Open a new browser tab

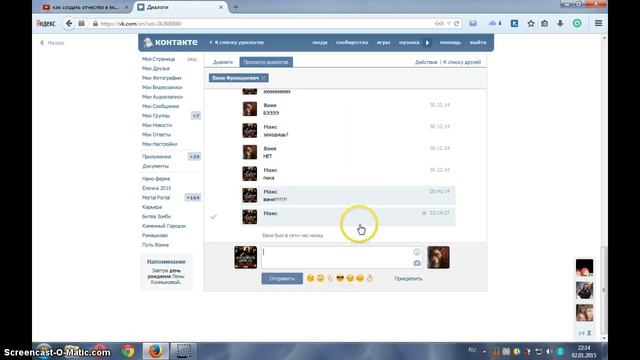[x=236, y=7]
